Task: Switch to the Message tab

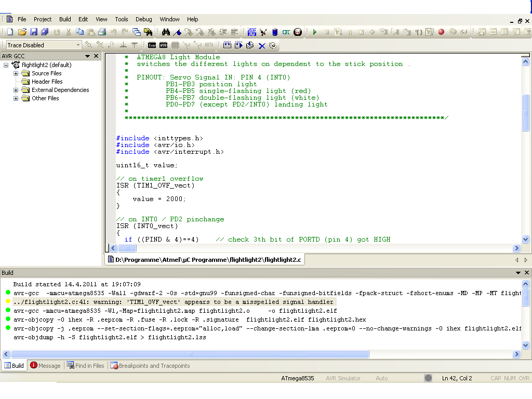Action: pyautogui.click(x=45, y=365)
